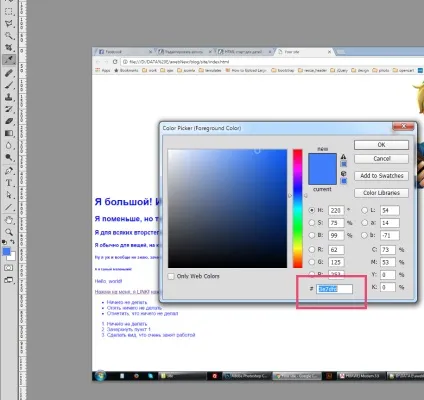
Task: Select the Eyedropper tool
Action: pyautogui.click(x=9, y=60)
